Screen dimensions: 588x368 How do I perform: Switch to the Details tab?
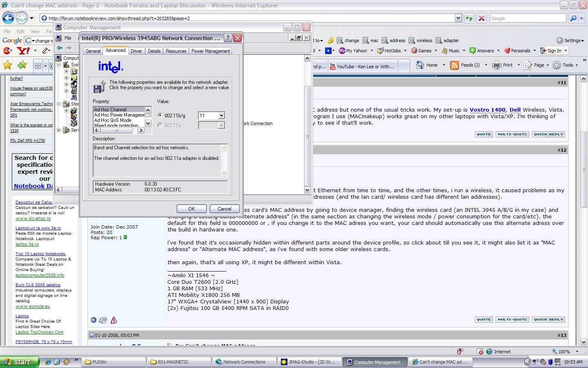coord(154,51)
